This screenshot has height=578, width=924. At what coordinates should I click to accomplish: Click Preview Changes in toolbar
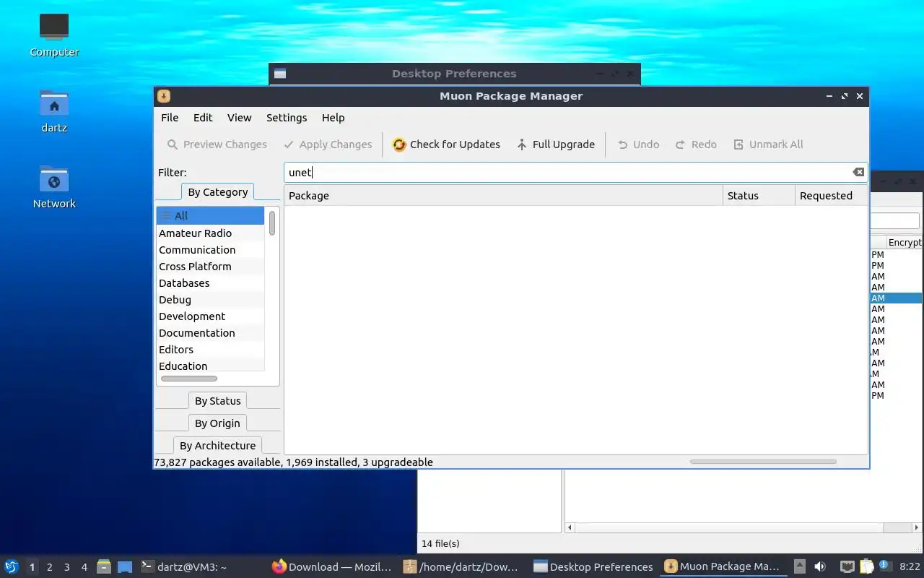coord(217,144)
